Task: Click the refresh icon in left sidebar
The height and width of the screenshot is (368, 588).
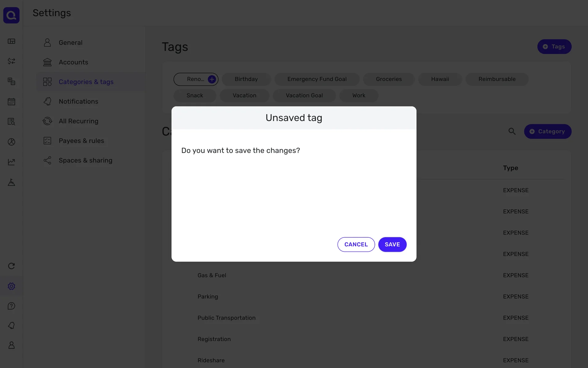Action: tap(11, 266)
